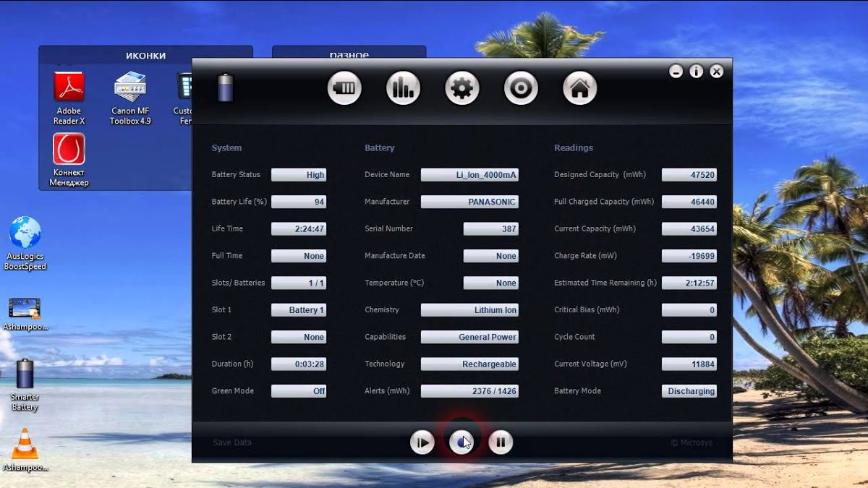This screenshot has width=868, height=488.
Task: Open the red Opera-style Connect Manager icon
Action: coord(69,160)
